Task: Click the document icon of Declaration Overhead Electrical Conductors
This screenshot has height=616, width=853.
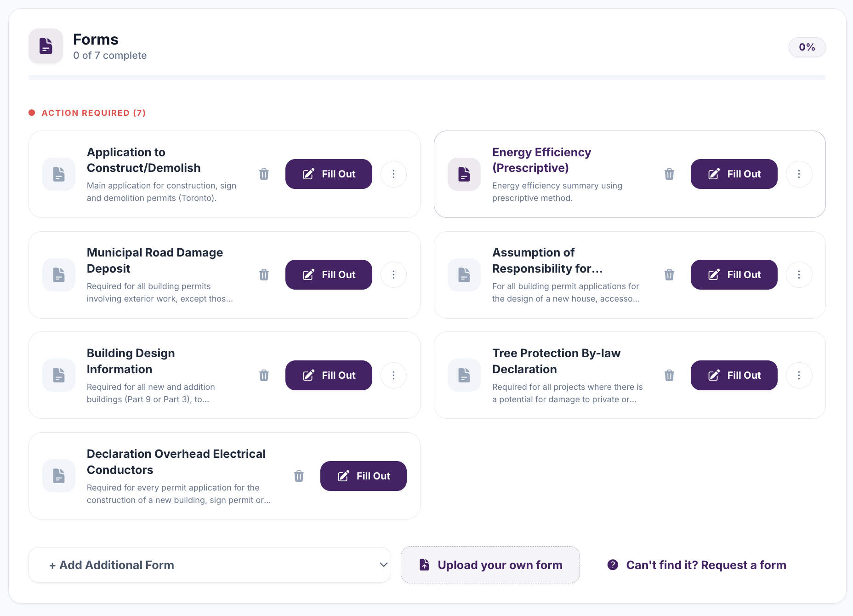Action: (x=59, y=476)
